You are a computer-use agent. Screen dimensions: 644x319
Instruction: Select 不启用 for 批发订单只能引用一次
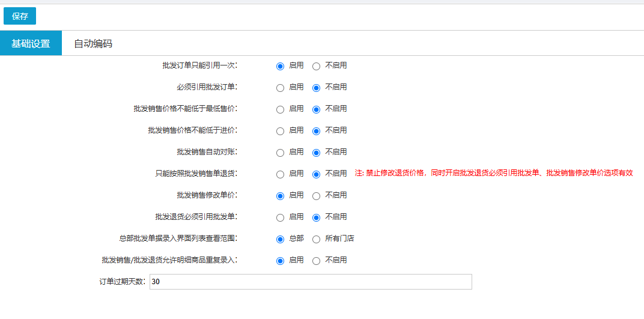coord(317,66)
